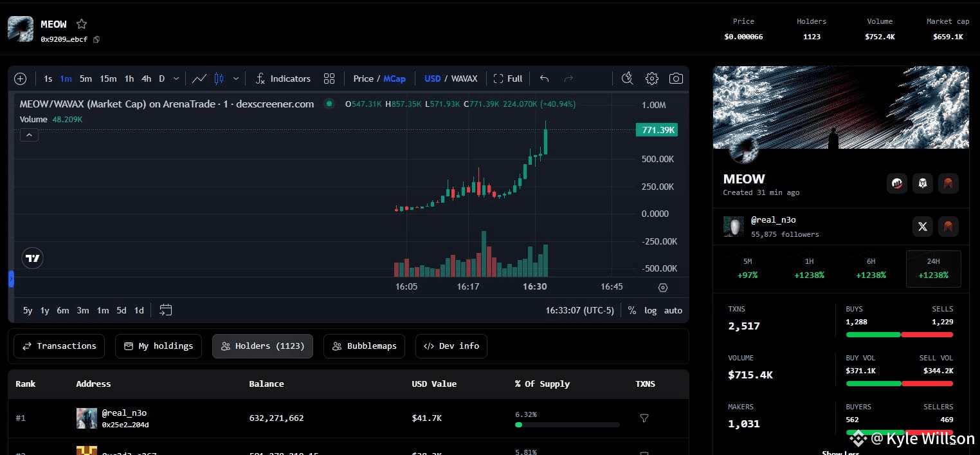Viewport: 980px width, 455px height.
Task: Select the 1H stats period
Action: click(x=809, y=268)
